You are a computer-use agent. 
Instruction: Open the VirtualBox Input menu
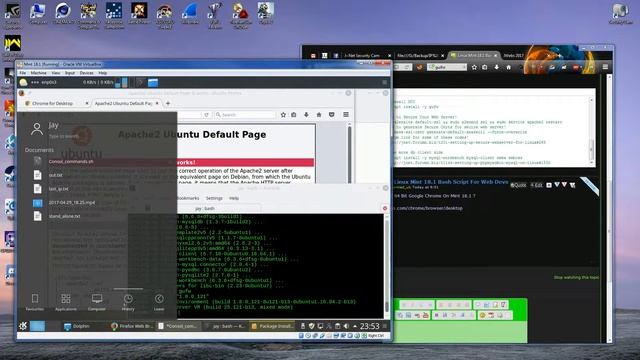(x=70, y=73)
